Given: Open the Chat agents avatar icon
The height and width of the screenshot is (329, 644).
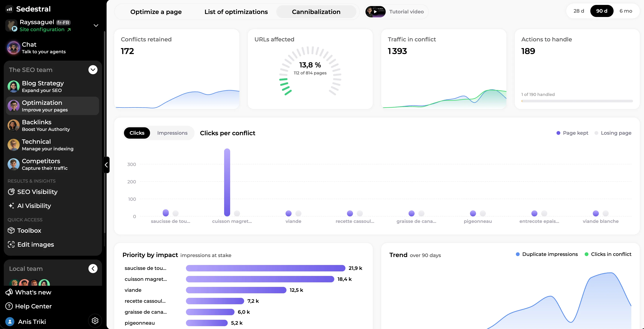Looking at the screenshot, I should [x=13, y=48].
